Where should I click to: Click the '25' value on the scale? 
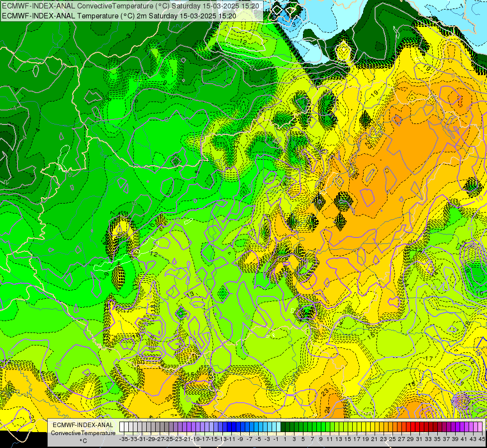[x=392, y=439]
